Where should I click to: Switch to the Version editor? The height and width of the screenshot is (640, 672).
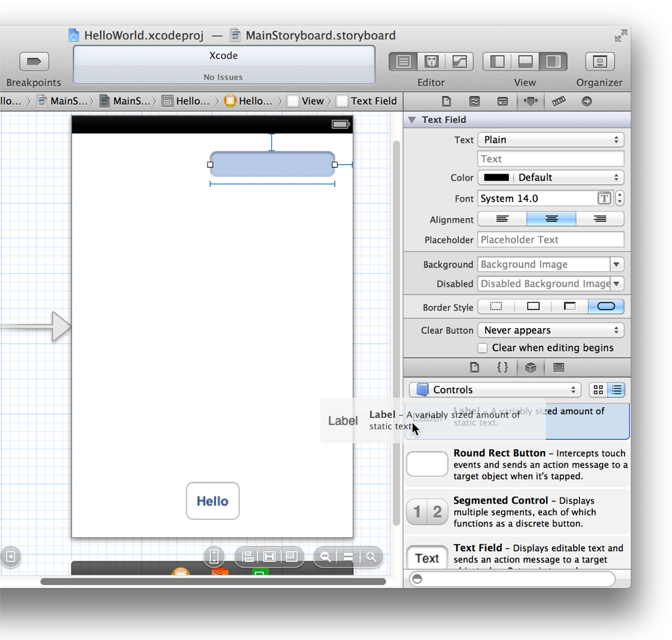coord(459,62)
